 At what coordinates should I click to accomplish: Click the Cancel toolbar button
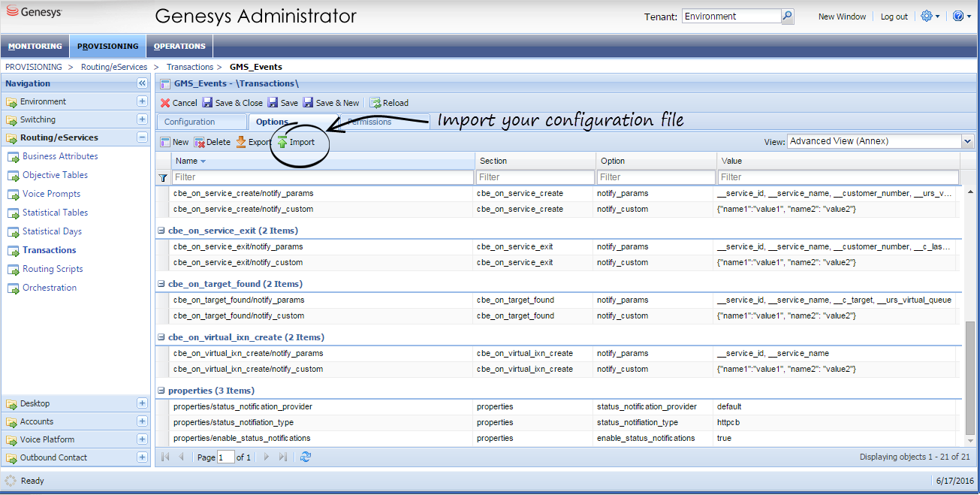(179, 103)
